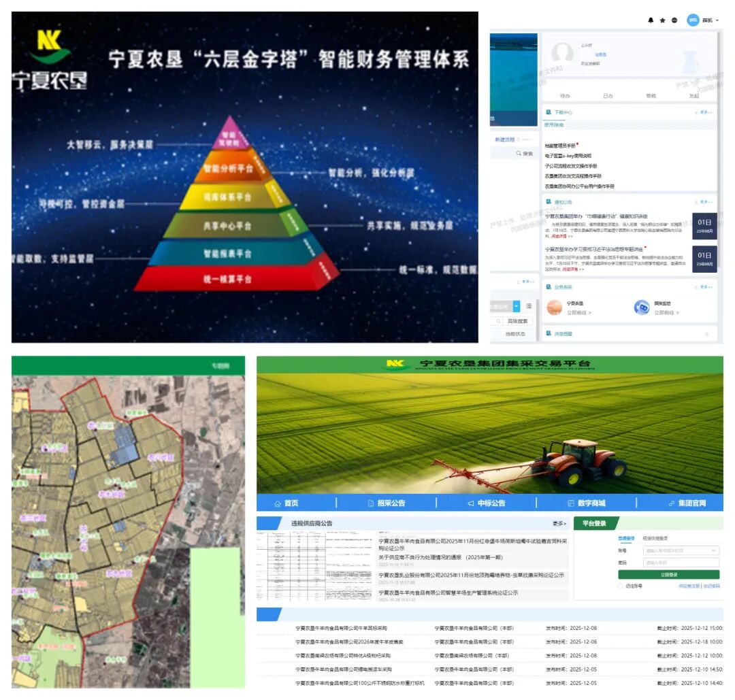Click the 密码 password input field

tap(681, 563)
